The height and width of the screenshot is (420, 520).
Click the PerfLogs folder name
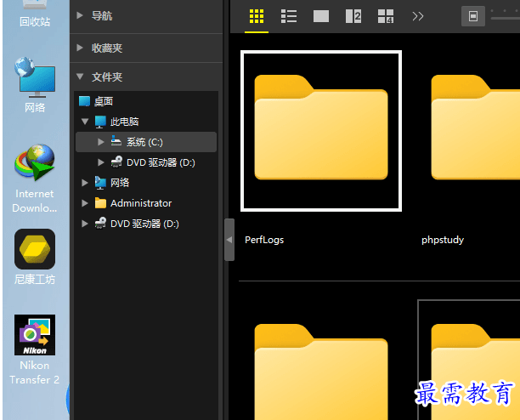264,240
